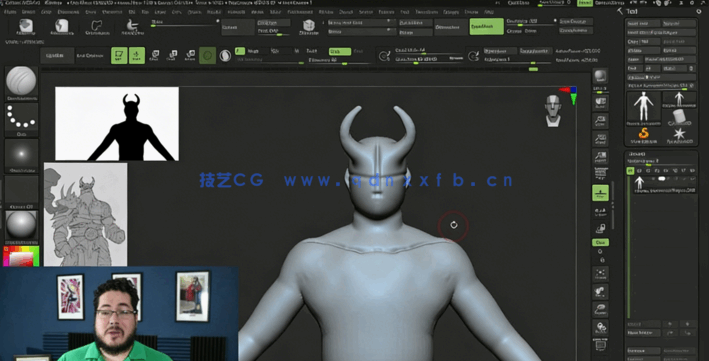This screenshot has width=709, height=361.
Task: Select the small human figure tool thumbnail
Action: 679,99
